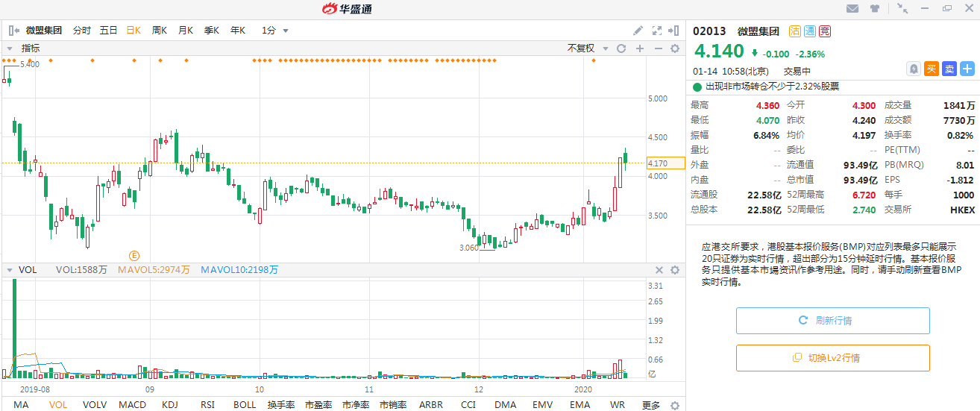Enable the BOLL indicator
980x411 pixels.
pos(245,405)
